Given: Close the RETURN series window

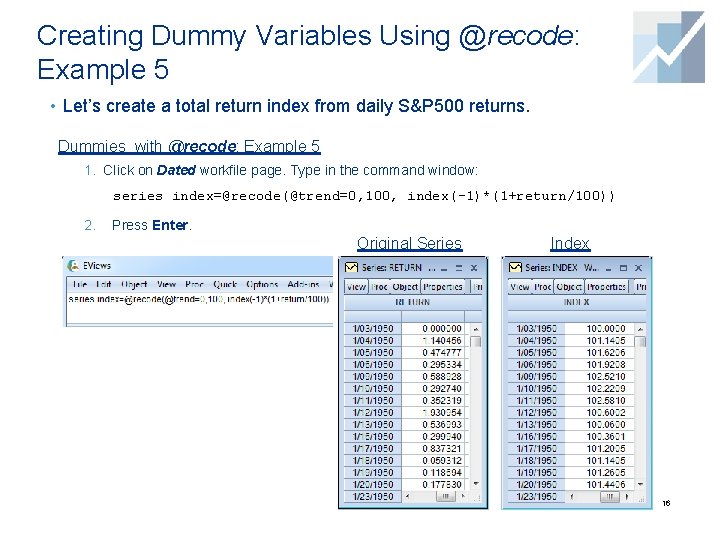Looking at the screenshot, I should pos(474,268).
